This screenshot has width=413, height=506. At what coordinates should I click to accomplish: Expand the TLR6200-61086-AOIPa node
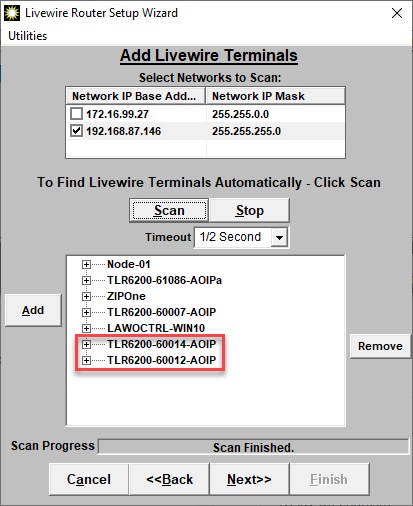(x=86, y=280)
